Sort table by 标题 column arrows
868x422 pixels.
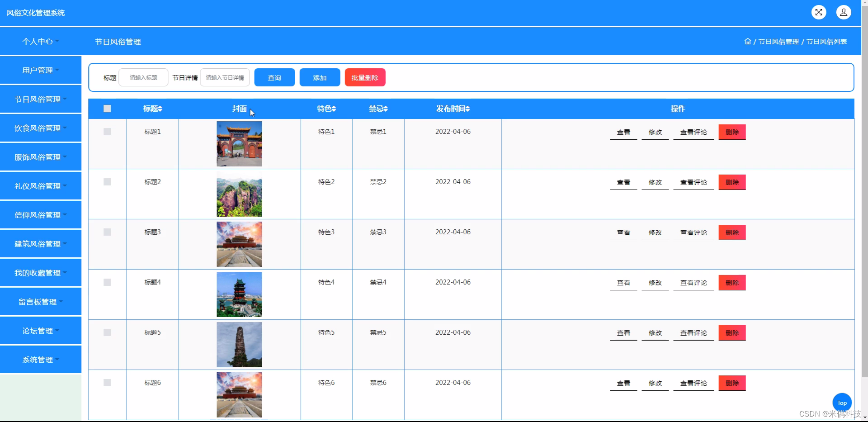click(x=160, y=109)
